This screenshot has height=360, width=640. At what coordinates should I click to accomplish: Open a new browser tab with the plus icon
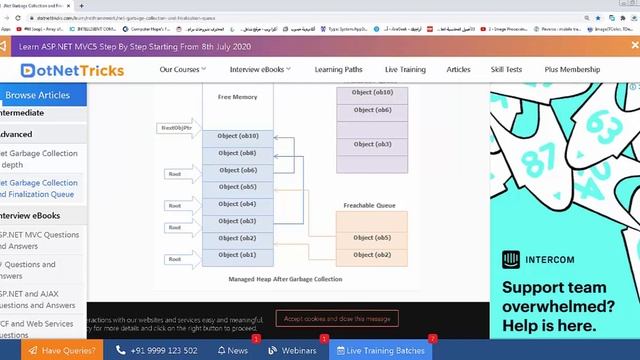82,6
